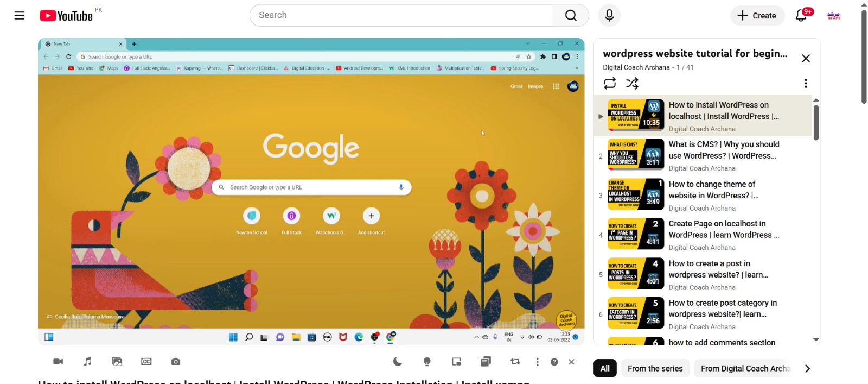Toggle the repeat icon in the player toolbar
Screen dimensions: 868x384
[515, 362]
